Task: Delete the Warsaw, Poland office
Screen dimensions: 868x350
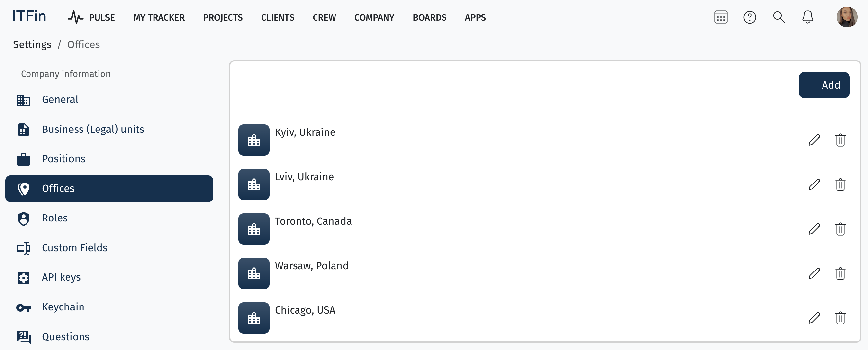Action: click(x=840, y=273)
